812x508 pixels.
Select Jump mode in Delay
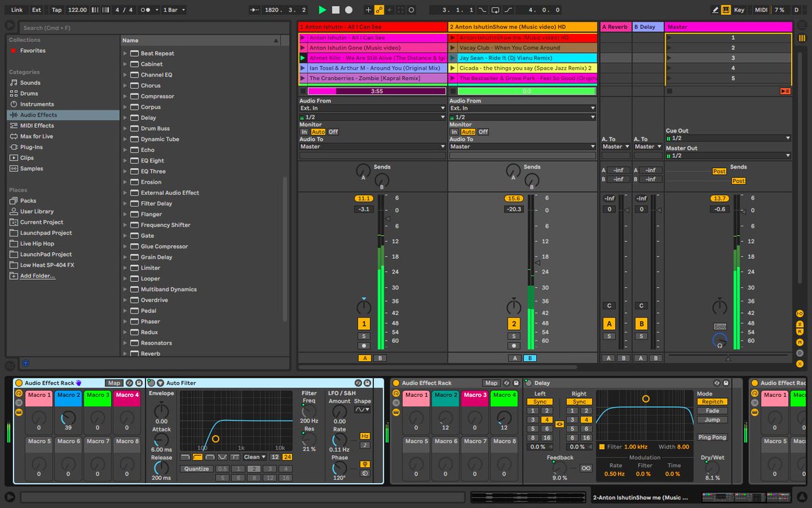(713, 420)
